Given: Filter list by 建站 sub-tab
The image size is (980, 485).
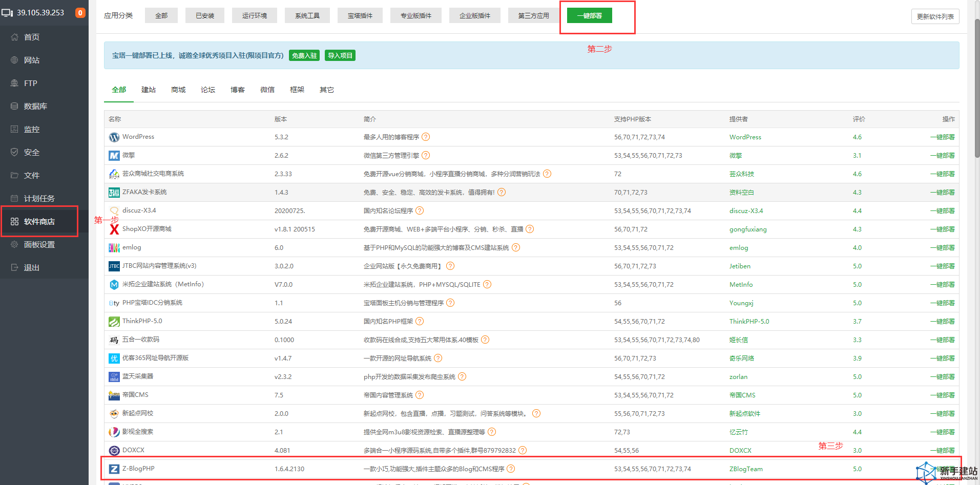Looking at the screenshot, I should point(149,90).
